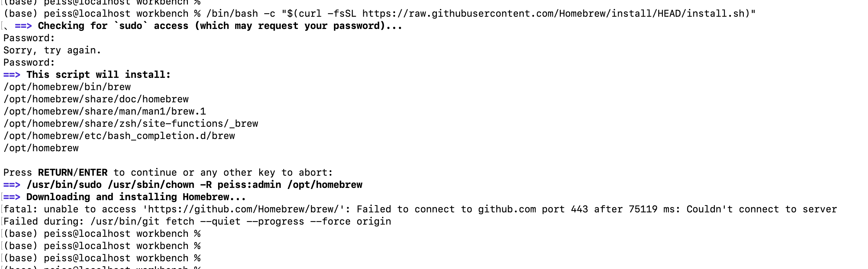Click the last fully visible workbench % prompt
Viewport: 868px width, 269px height.
[102, 258]
